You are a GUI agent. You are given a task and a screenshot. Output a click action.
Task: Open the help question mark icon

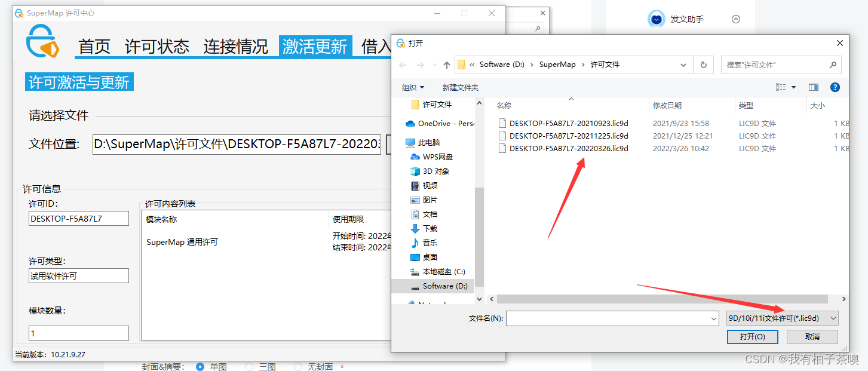coord(835,87)
